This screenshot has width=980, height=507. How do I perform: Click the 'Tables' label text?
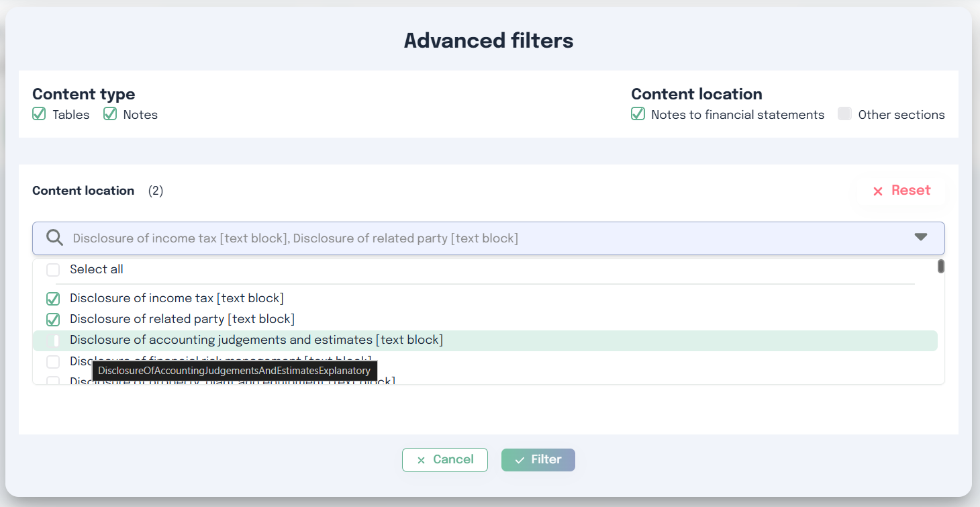point(71,115)
